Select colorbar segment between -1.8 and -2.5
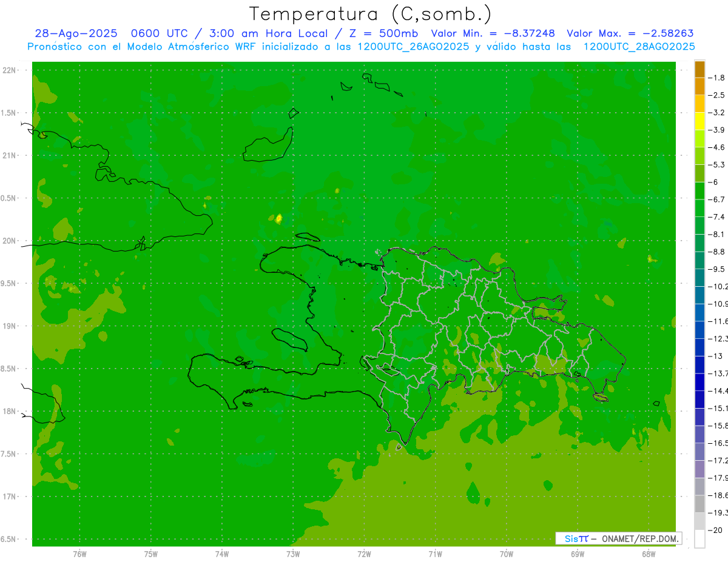 pos(699,87)
